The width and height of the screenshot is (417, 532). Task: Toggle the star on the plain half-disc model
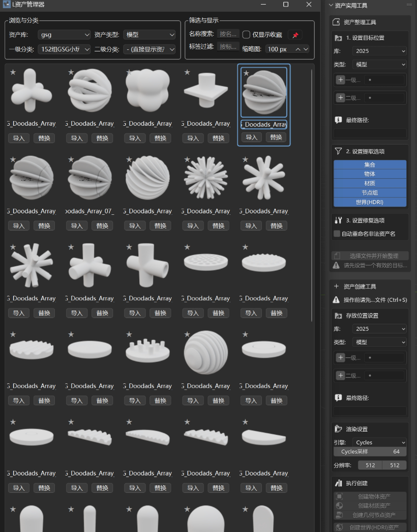[x=246, y=422]
